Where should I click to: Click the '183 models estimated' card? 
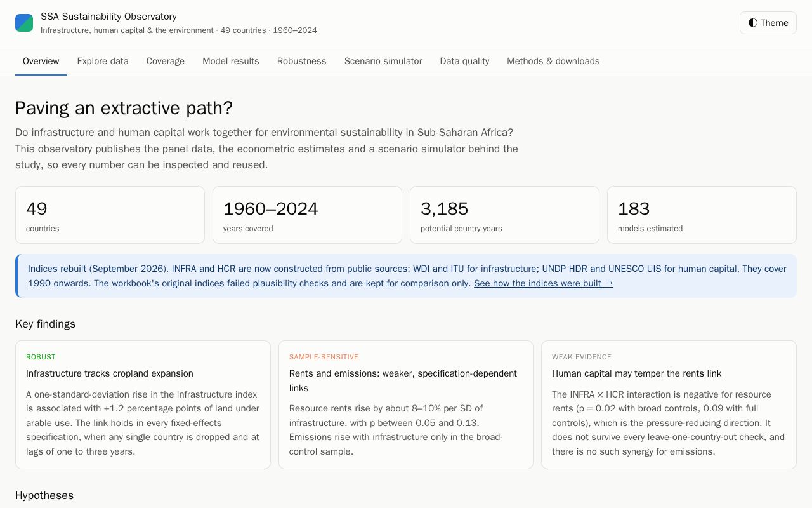pyautogui.click(x=702, y=215)
